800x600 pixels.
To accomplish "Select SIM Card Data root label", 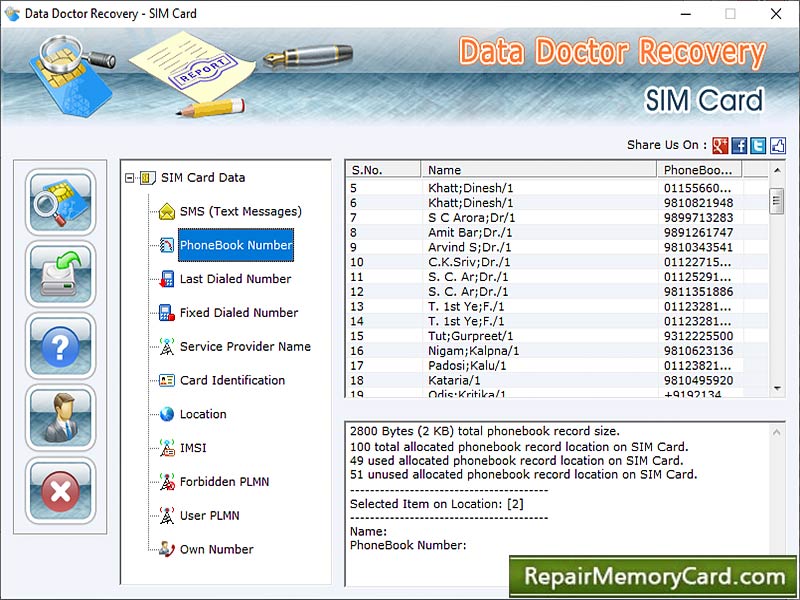I will (203, 178).
